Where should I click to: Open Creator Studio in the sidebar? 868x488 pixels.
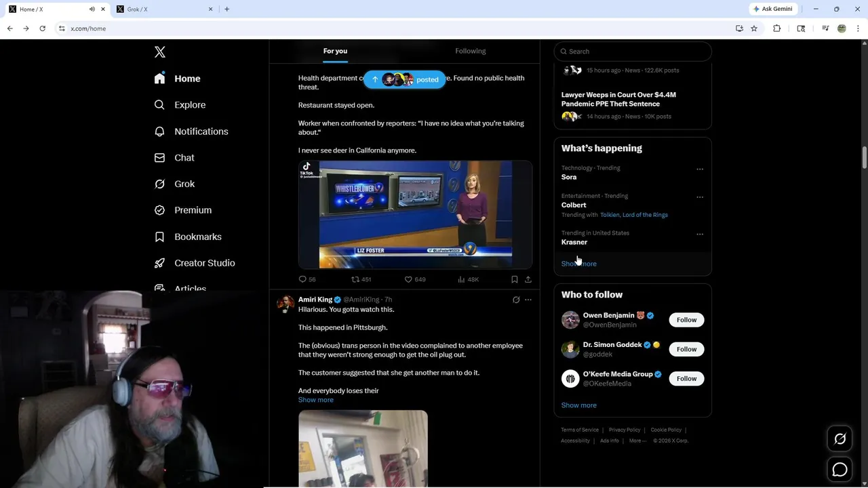click(195, 263)
